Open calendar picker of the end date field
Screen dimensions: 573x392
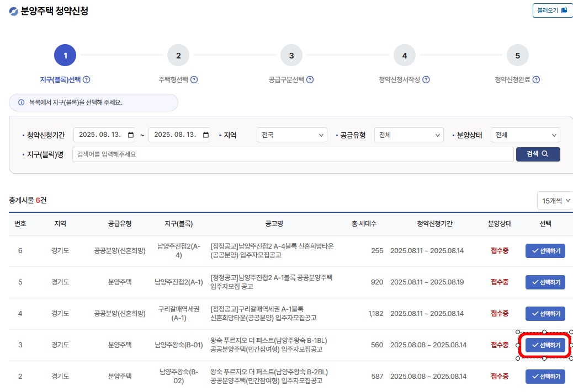coord(206,135)
